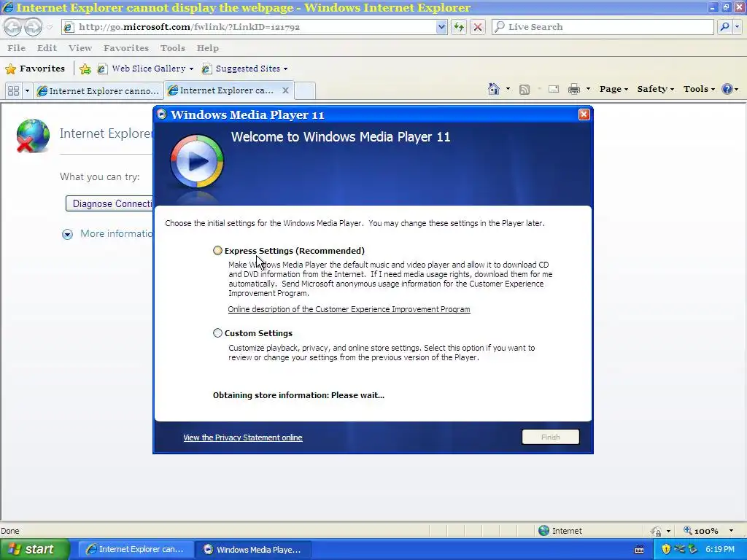This screenshot has height=560, width=747.
Task: Open the Page command bar menu
Action: tap(614, 89)
